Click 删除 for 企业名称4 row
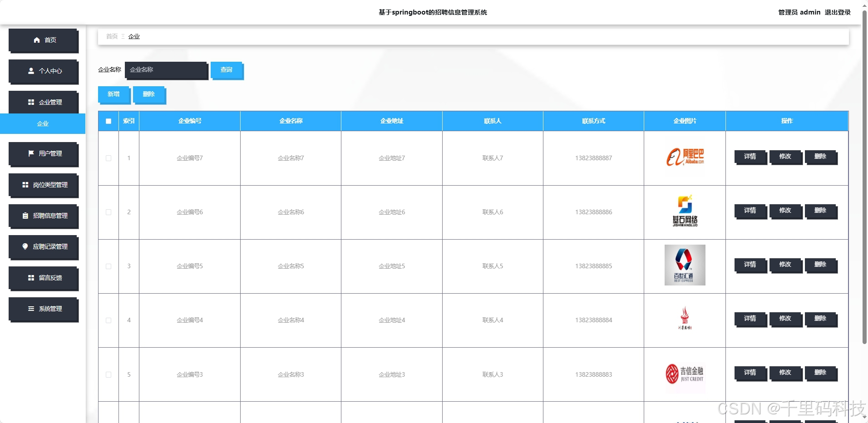Viewport: 868px width, 423px height. coord(821,319)
